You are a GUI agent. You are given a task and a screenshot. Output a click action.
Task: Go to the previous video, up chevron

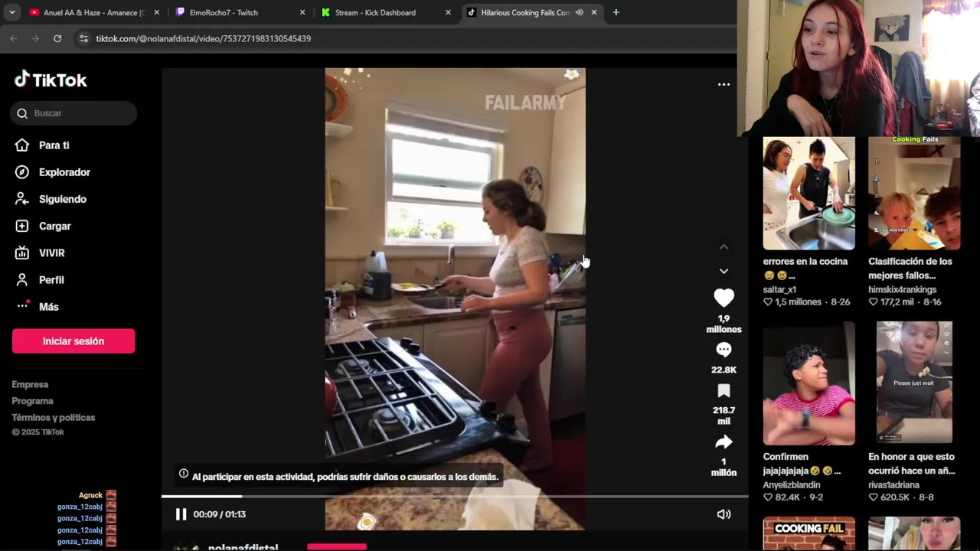(724, 247)
